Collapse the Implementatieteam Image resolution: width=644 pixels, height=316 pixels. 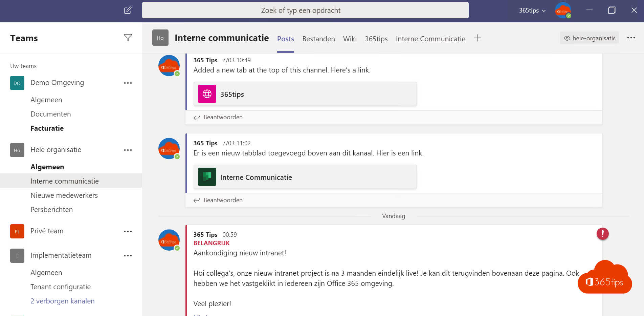pos(61,255)
